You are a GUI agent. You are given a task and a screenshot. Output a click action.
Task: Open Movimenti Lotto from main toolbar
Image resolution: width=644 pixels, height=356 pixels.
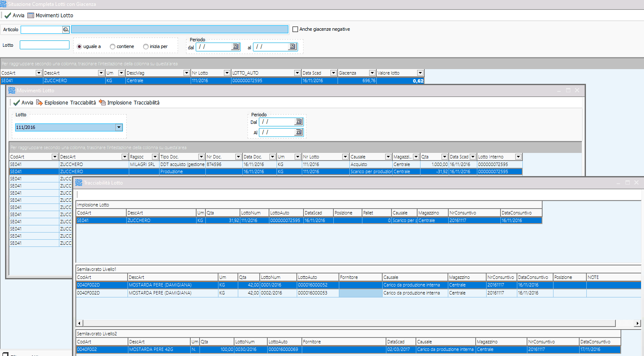50,16
